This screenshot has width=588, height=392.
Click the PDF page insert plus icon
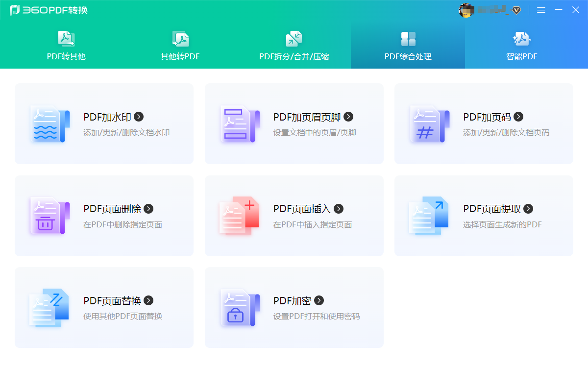pyautogui.click(x=240, y=216)
